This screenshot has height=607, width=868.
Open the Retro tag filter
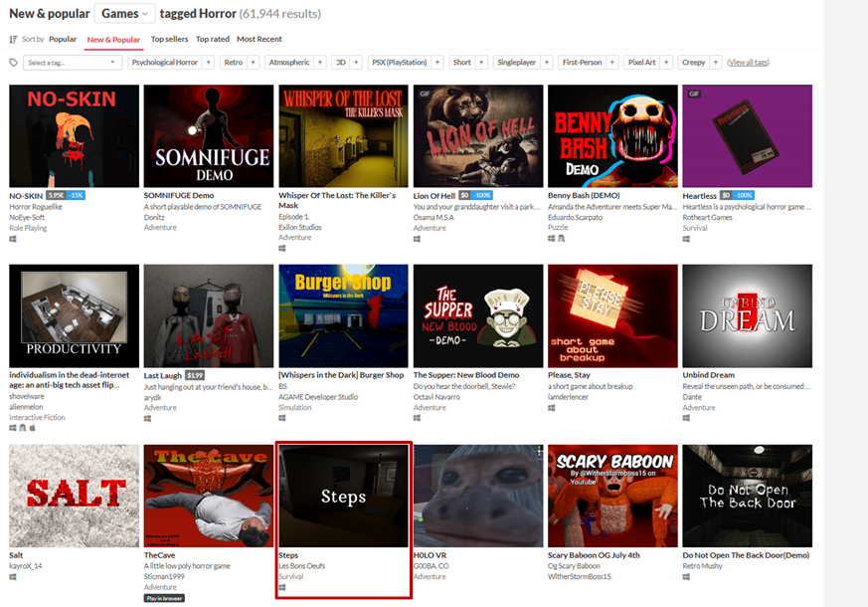coord(234,63)
